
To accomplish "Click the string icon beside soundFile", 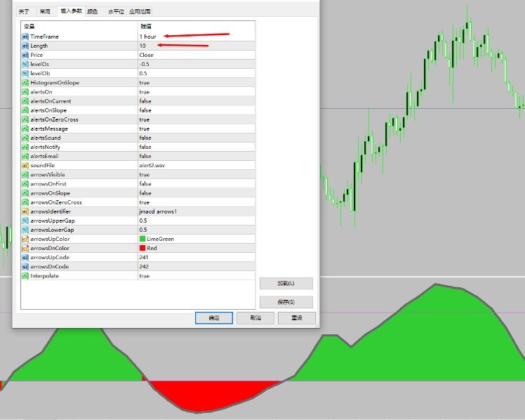I will [x=25, y=166].
